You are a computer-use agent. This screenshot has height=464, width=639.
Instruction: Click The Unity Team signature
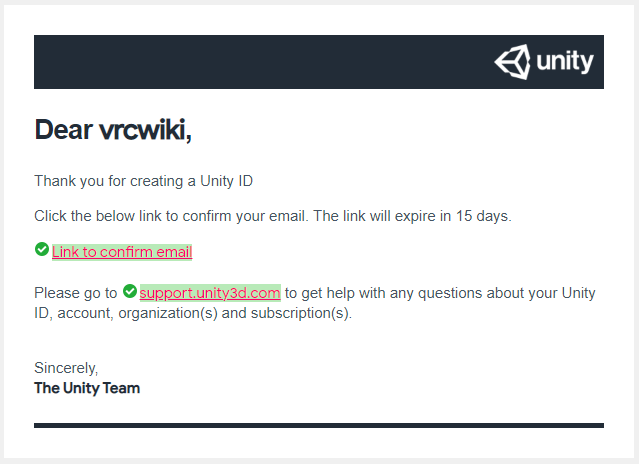click(87, 388)
